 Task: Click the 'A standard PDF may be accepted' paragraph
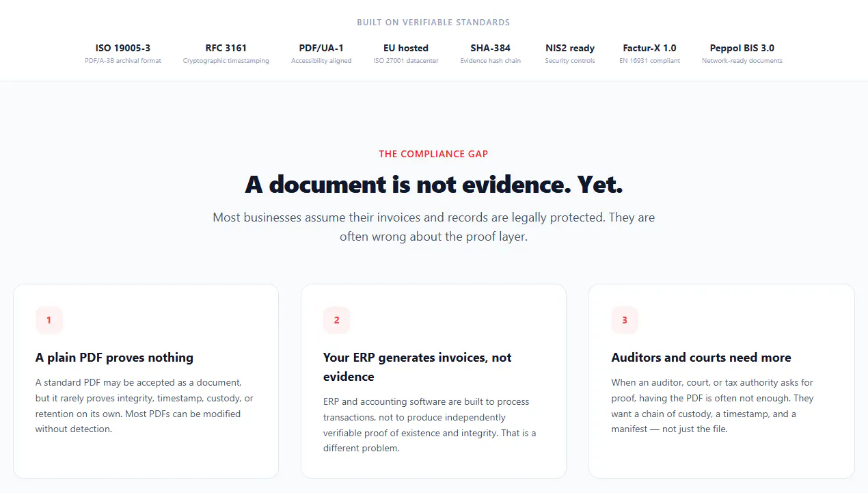144,406
